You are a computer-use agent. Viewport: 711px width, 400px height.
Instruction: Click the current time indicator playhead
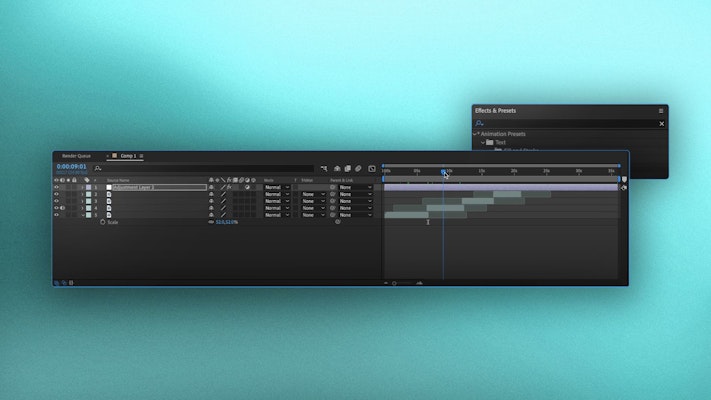tap(443, 171)
